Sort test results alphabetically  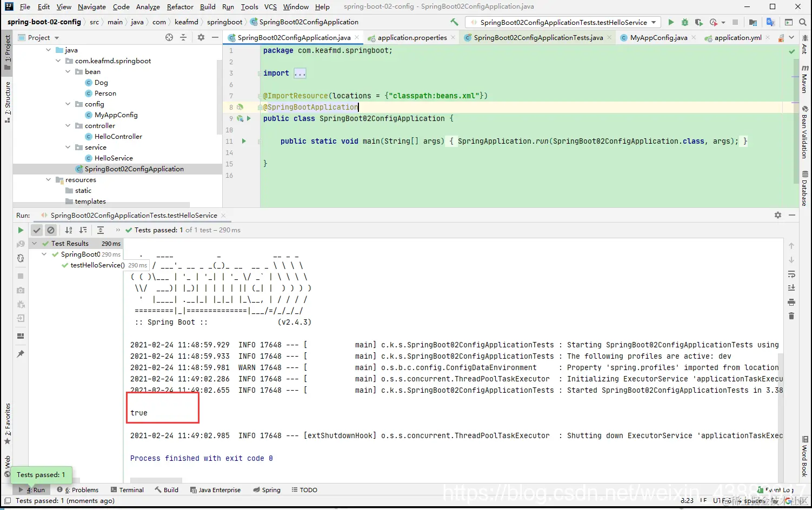69,230
